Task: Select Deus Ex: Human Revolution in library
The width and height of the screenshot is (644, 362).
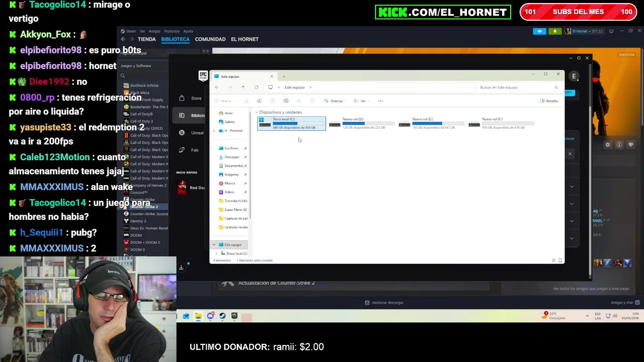Action: click(146, 228)
